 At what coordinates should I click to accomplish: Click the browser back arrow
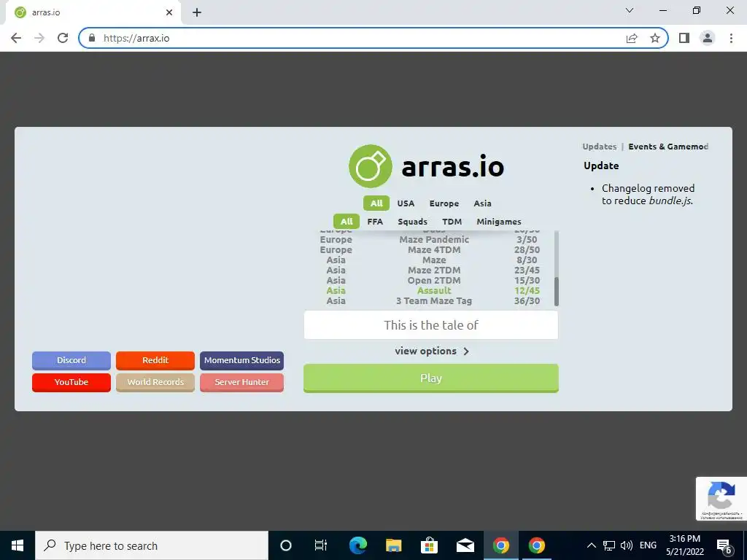(16, 38)
